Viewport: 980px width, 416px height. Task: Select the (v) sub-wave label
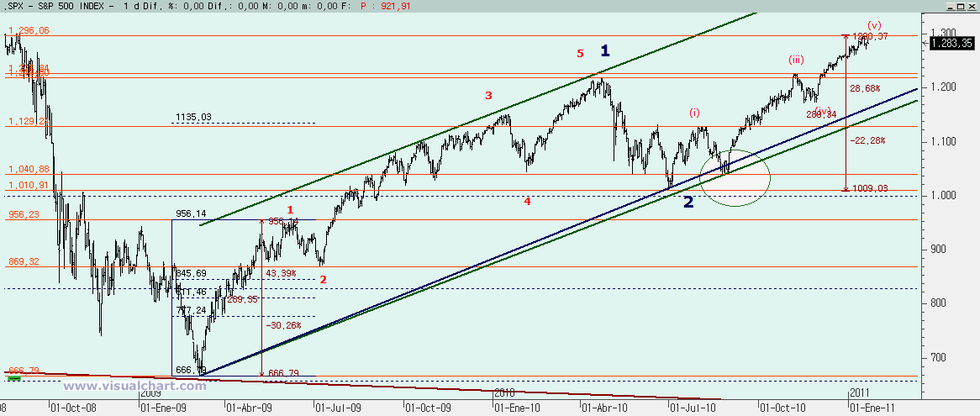(x=875, y=25)
